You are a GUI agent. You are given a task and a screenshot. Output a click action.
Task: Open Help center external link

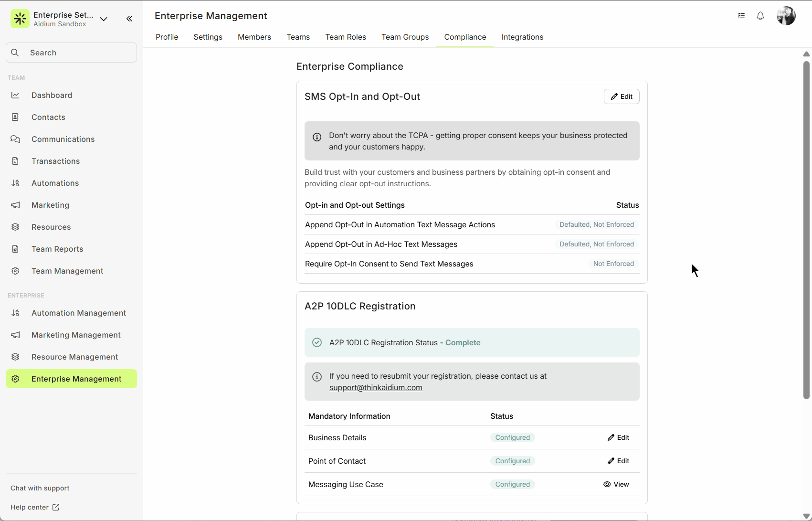point(35,507)
